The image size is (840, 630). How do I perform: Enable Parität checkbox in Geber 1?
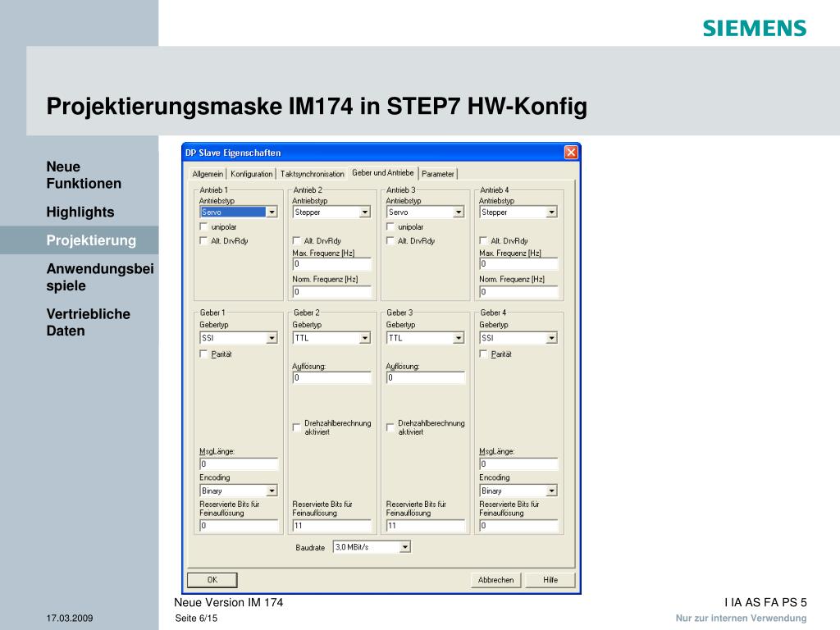tap(203, 354)
